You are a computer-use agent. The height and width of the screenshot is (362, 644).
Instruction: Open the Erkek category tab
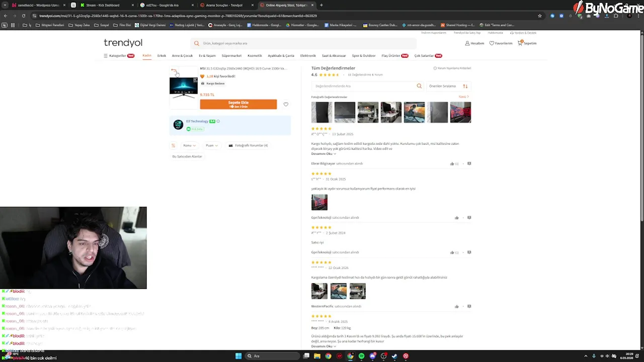coord(162,56)
